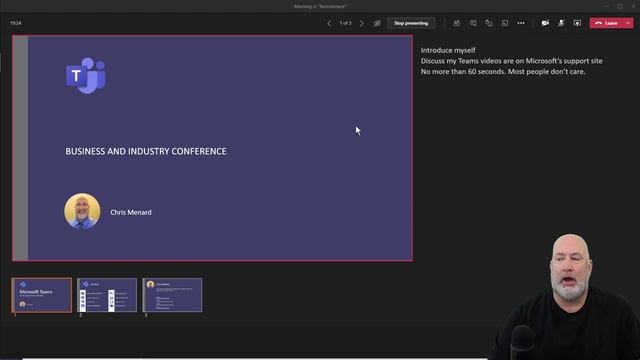Open the share content tray icon
The image size is (640, 360).
tap(577, 23)
